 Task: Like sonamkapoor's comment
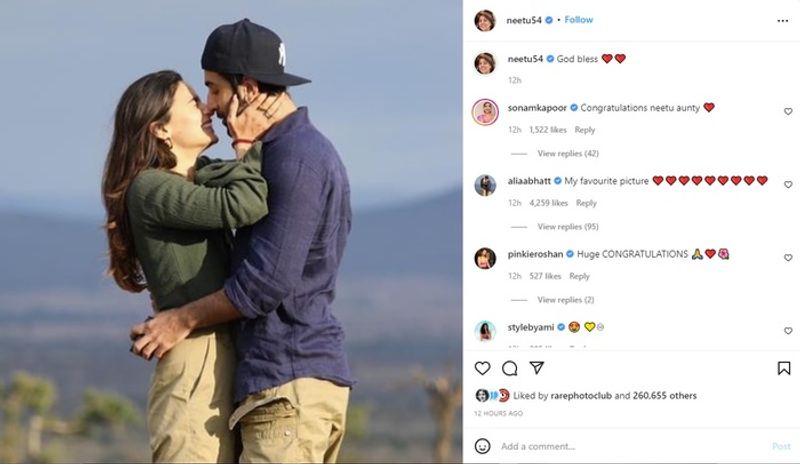(x=788, y=111)
